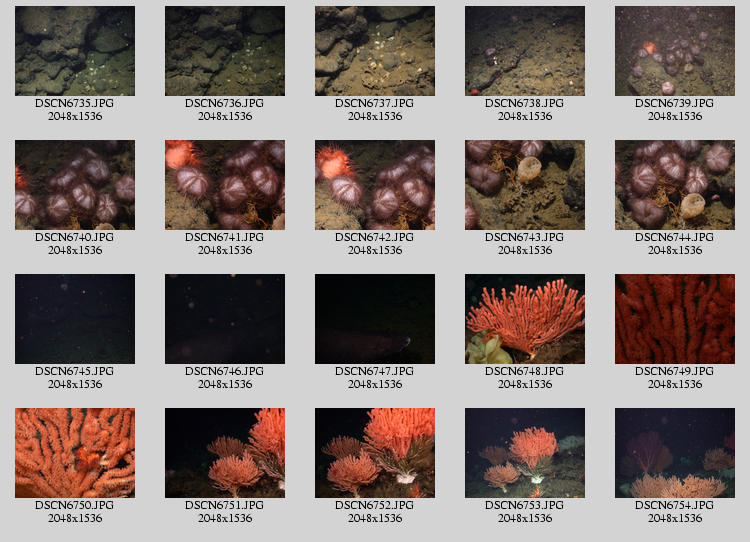View the DSCN6749.JPG coral close-up thumbnail
Image resolution: width=750 pixels, height=542 pixels.
click(675, 319)
